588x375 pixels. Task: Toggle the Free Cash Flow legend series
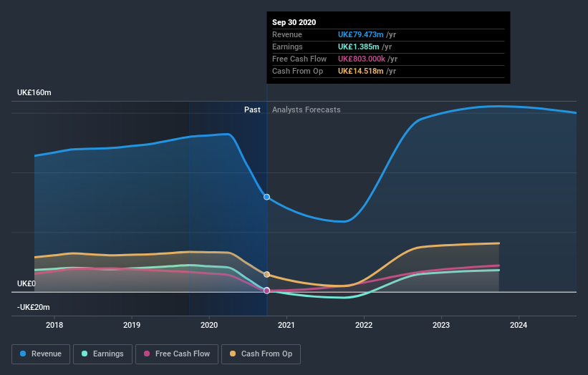click(177, 354)
